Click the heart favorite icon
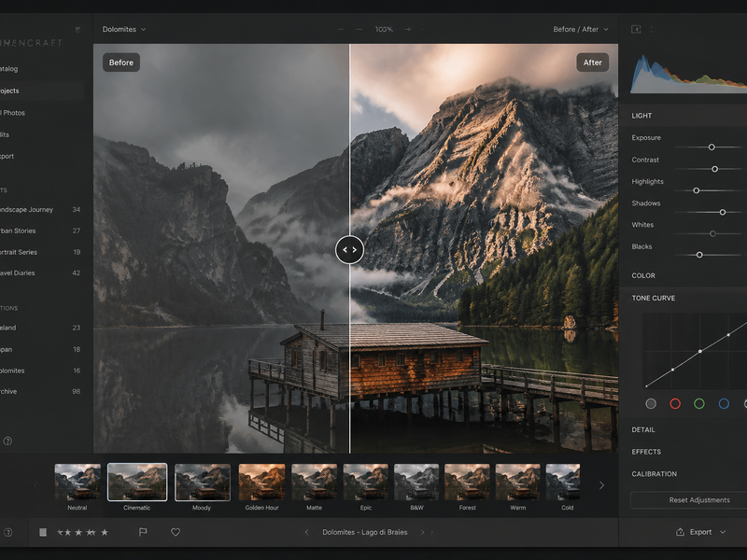 [176, 532]
